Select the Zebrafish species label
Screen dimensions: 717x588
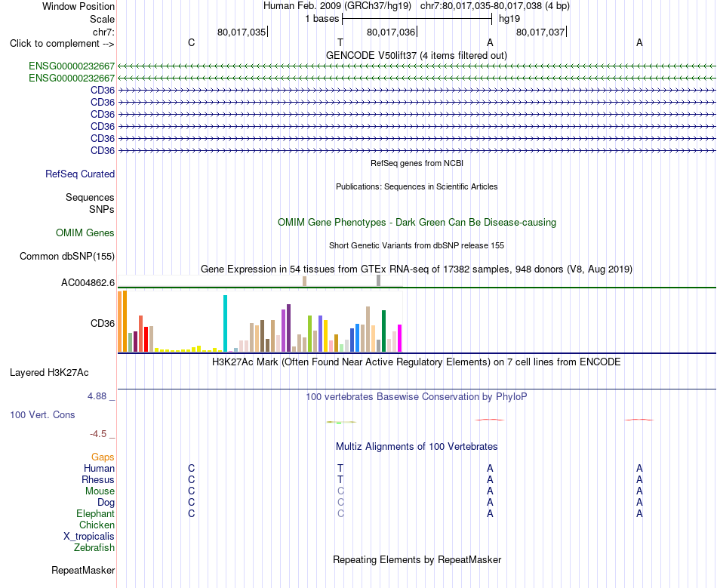(x=94, y=547)
